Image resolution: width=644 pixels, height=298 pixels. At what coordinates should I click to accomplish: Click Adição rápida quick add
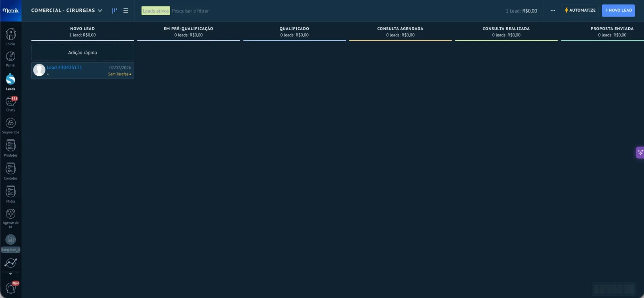click(x=83, y=52)
